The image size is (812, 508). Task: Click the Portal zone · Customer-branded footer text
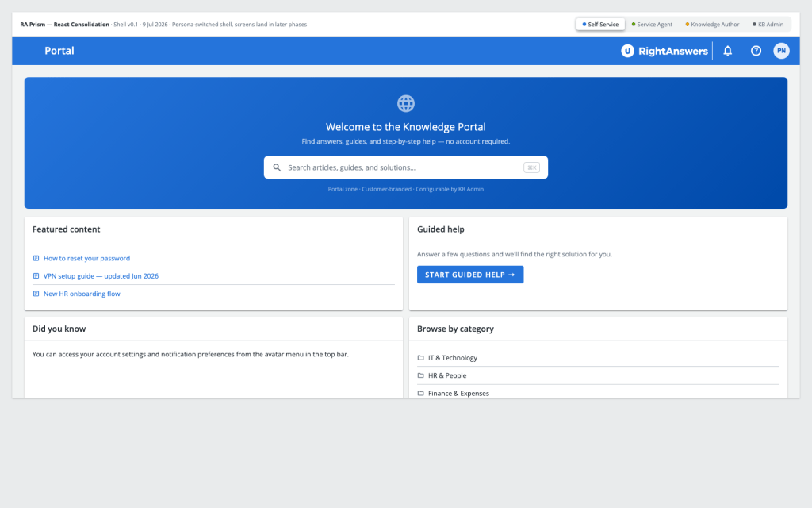[x=405, y=189]
